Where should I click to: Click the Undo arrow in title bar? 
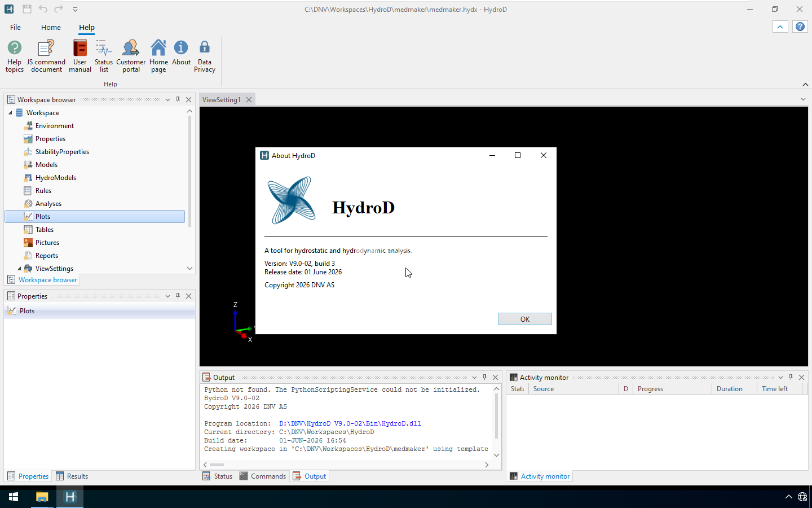(43, 9)
